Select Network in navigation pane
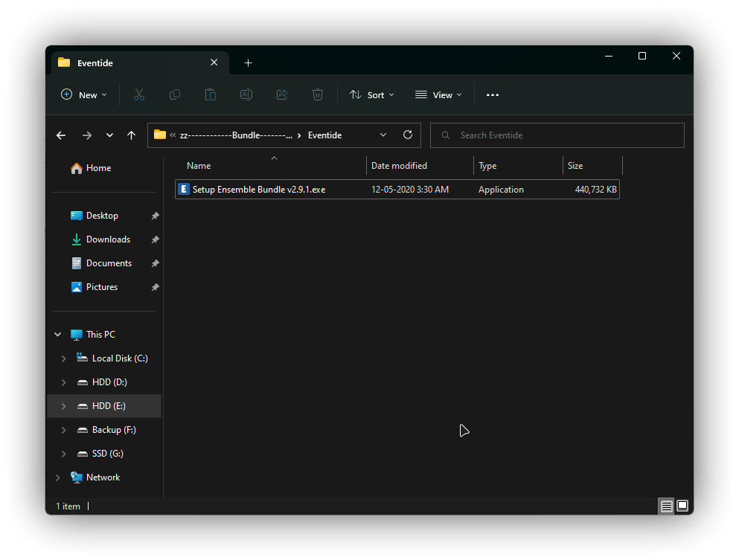The width and height of the screenshot is (739, 560). pos(95,477)
